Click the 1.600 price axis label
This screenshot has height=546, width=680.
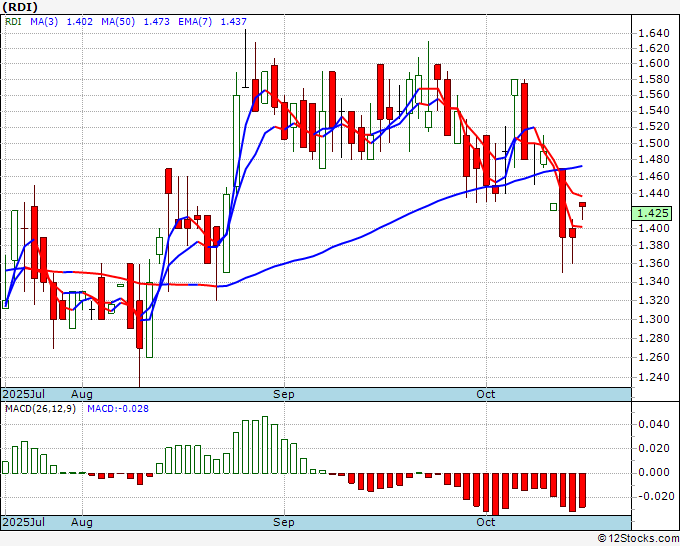point(654,63)
